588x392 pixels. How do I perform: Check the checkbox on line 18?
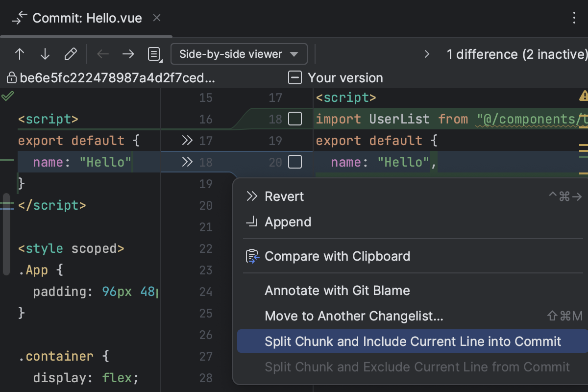[294, 119]
